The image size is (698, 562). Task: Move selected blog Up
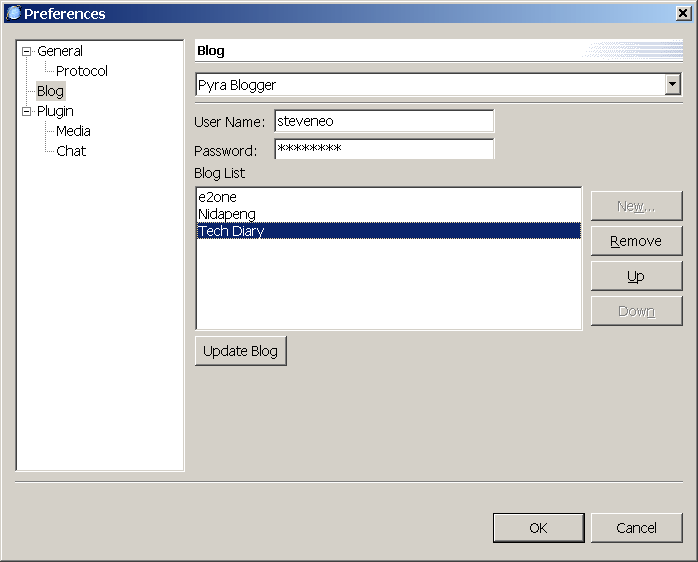tap(636, 276)
